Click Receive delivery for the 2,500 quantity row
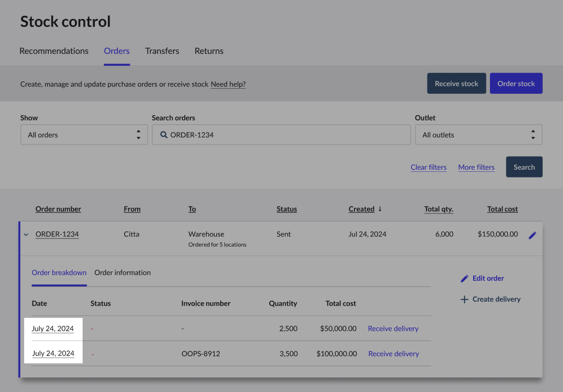 (393, 329)
